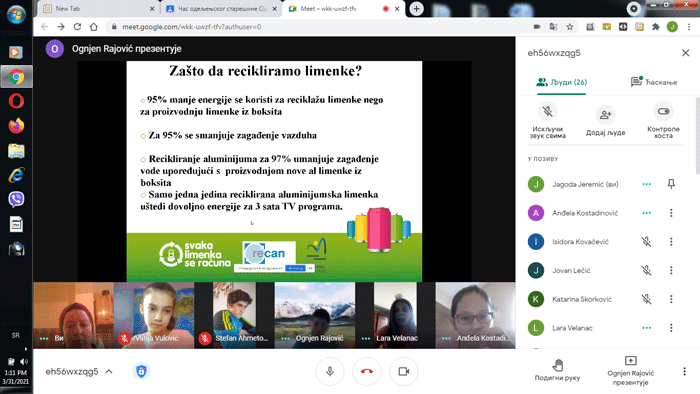The image size is (700, 394).
Task: Click the Додај људе add-person icon
Action: pos(605,115)
